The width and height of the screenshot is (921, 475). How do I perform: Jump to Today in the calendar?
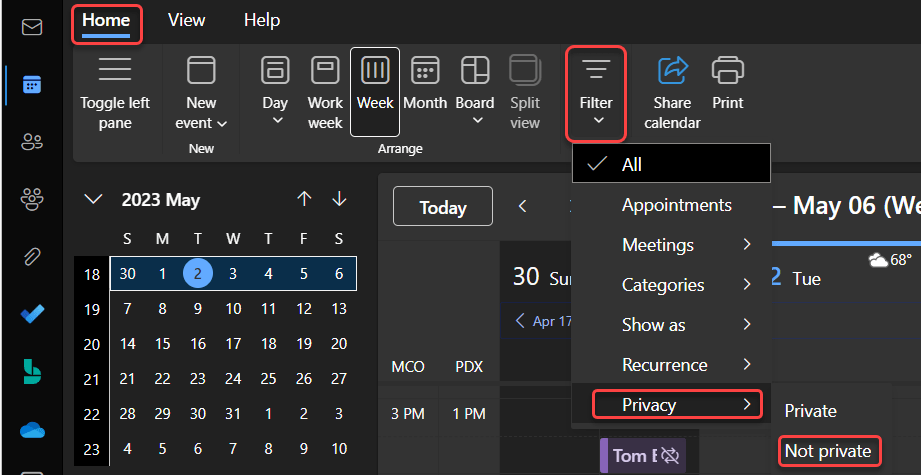442,207
